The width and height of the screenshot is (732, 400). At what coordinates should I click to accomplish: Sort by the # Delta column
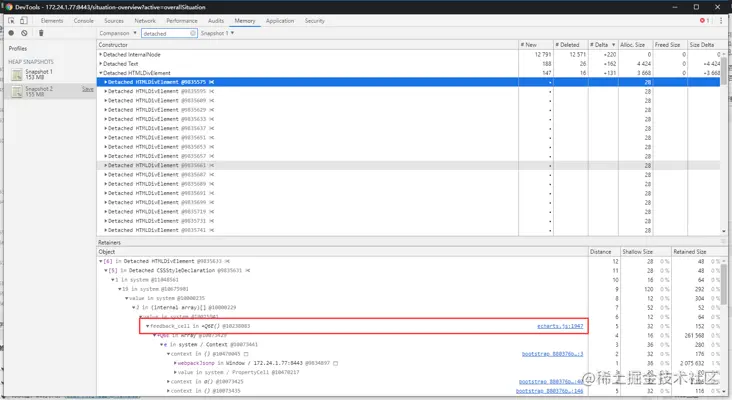603,45
